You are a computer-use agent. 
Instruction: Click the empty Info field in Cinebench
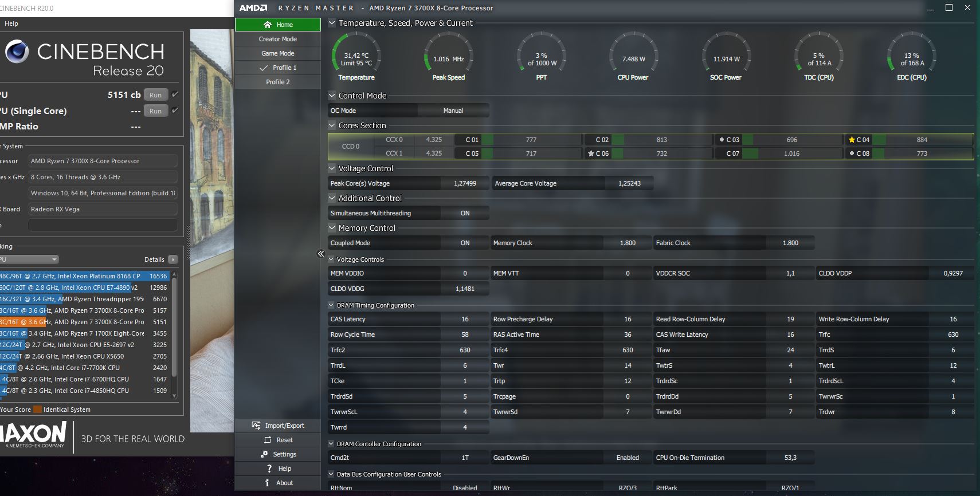103,225
